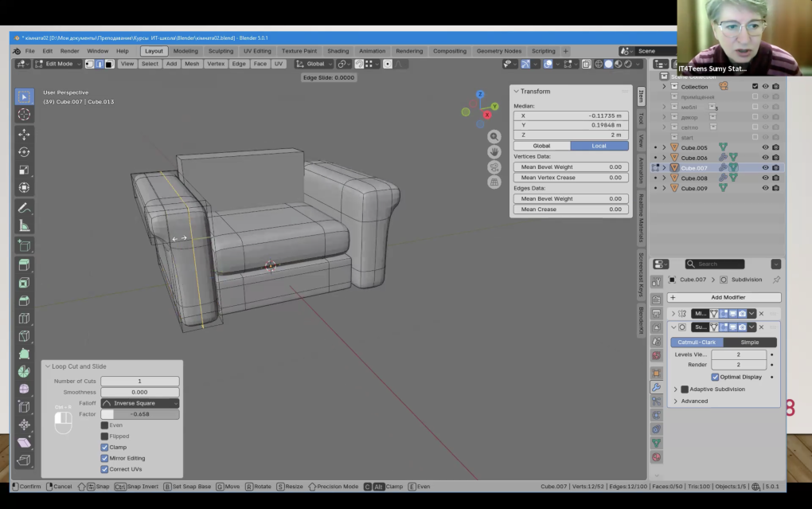Image resolution: width=812 pixels, height=509 pixels.
Task: Hide Cube.005 with its eye icon
Action: 765,147
